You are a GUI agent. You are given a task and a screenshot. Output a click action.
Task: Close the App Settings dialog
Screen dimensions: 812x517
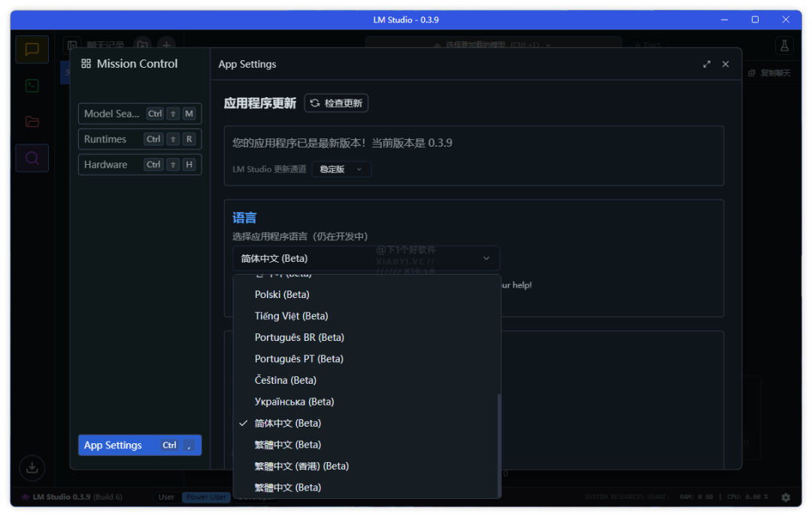click(726, 65)
